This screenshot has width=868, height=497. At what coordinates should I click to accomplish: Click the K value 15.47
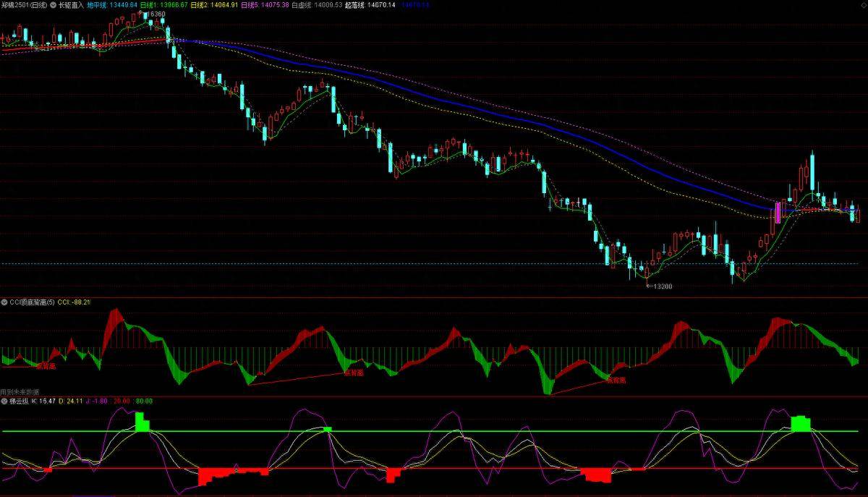tap(47, 400)
